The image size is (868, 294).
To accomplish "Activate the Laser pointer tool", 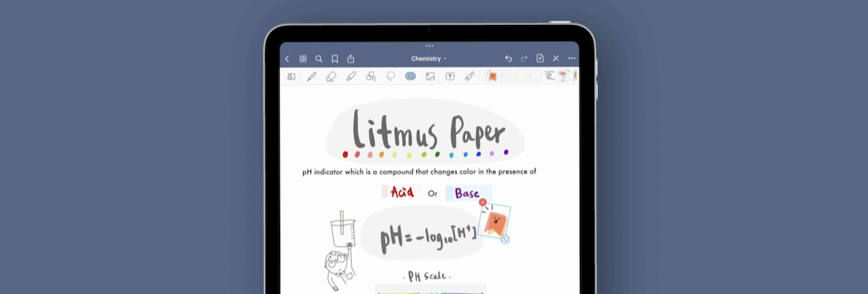I will [469, 76].
